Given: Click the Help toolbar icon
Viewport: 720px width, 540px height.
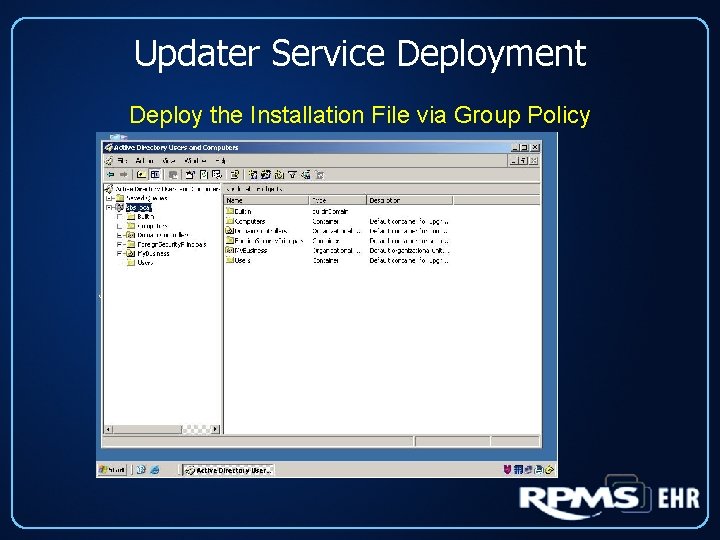Looking at the screenshot, I should pyautogui.click(x=235, y=175).
